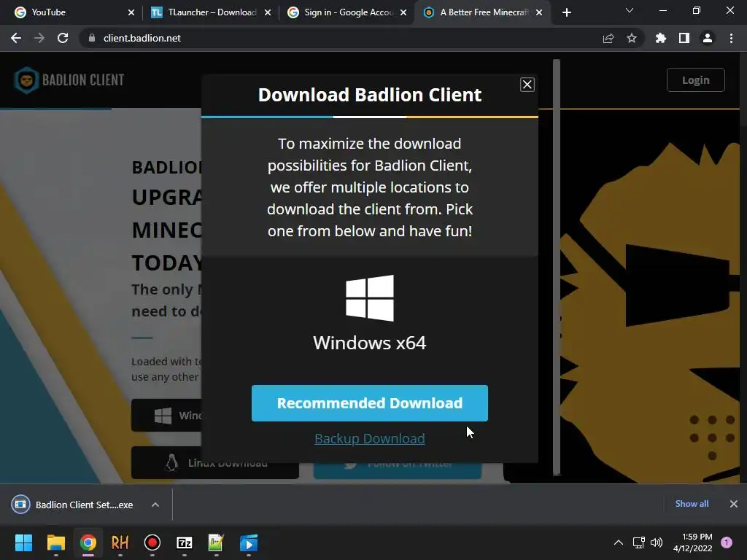The height and width of the screenshot is (560, 747).
Task: Click the dialog's vertical scrollbar
Action: coord(557,267)
